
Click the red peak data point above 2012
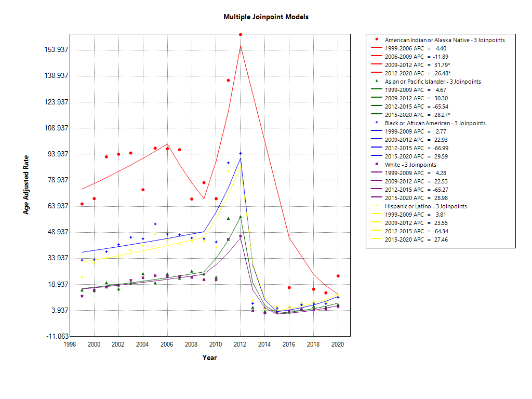(x=240, y=34)
